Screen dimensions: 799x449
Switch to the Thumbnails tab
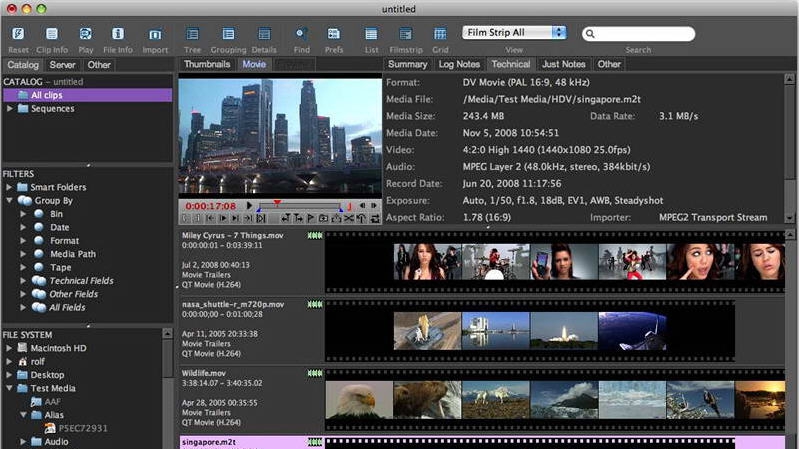click(x=207, y=64)
